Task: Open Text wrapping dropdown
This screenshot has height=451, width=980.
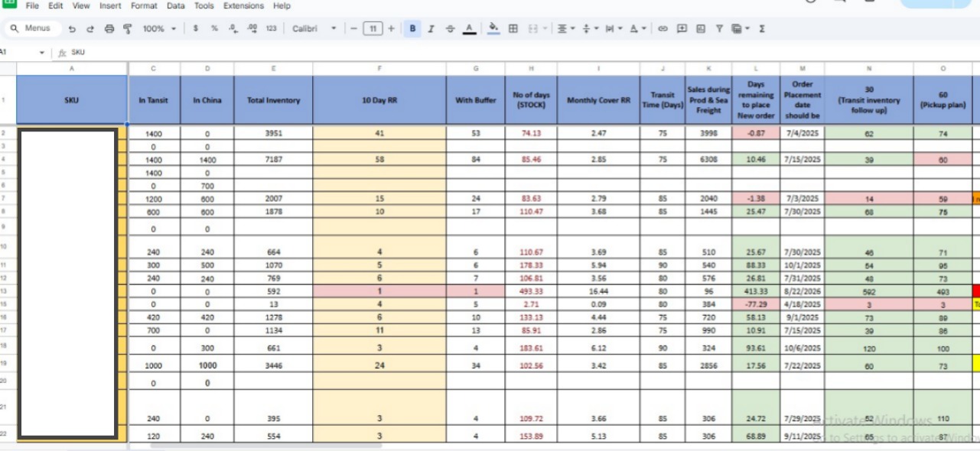Action: (613, 28)
